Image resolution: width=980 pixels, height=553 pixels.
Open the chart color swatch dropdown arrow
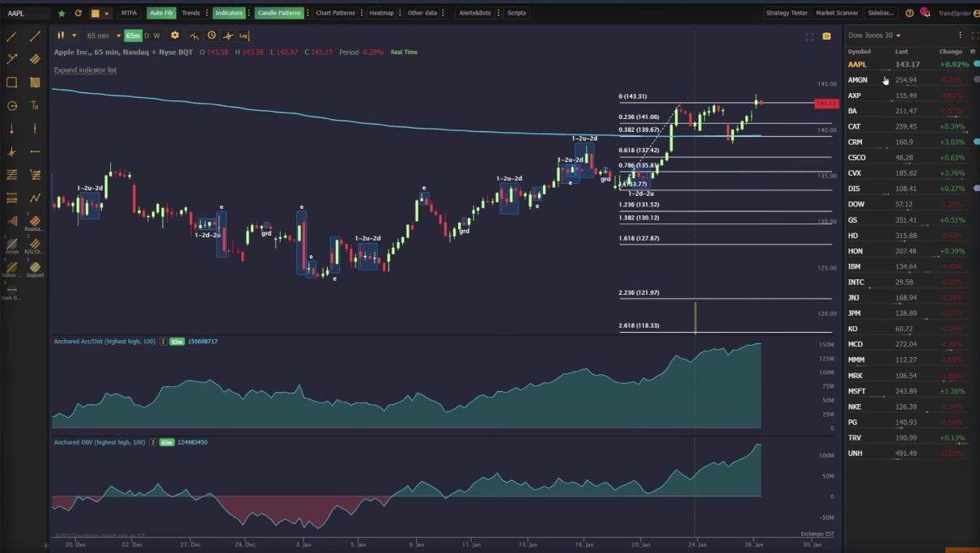click(107, 14)
